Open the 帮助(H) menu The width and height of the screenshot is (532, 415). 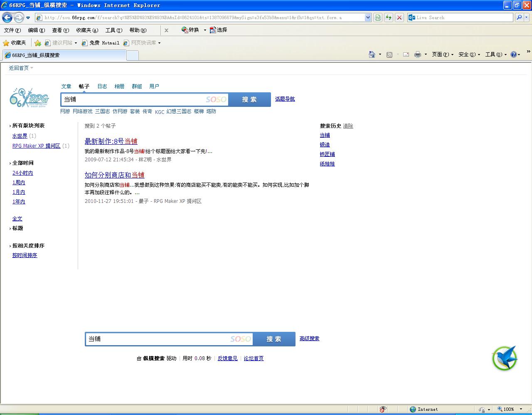[x=138, y=30]
